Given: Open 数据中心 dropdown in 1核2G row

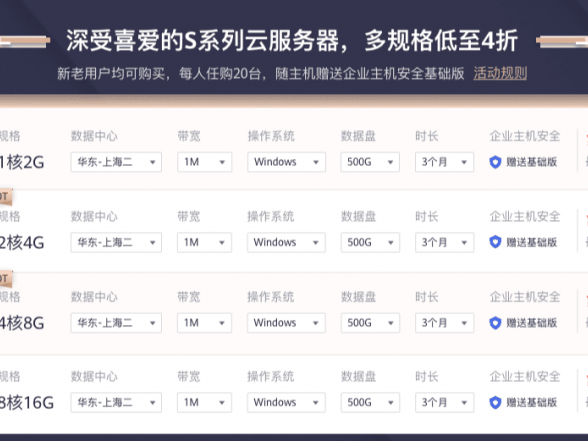Looking at the screenshot, I should [x=116, y=162].
